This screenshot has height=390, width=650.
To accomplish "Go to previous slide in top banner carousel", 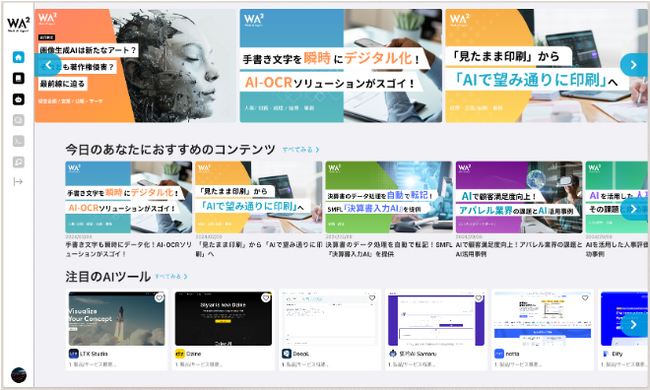I will (x=48, y=65).
